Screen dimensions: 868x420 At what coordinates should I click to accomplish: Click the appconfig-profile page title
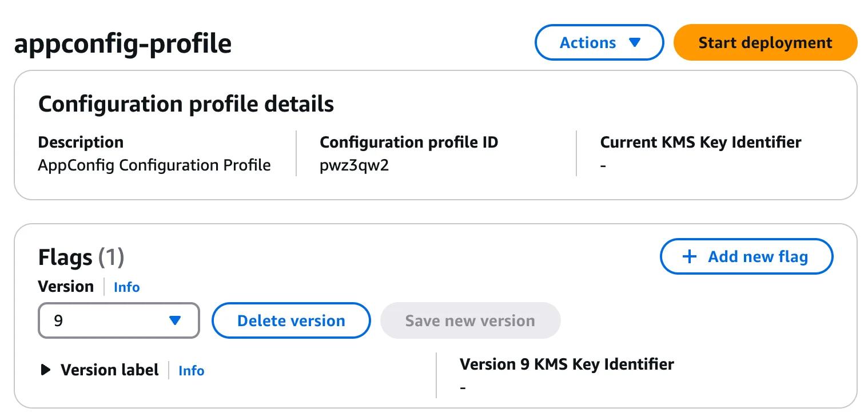pos(123,43)
